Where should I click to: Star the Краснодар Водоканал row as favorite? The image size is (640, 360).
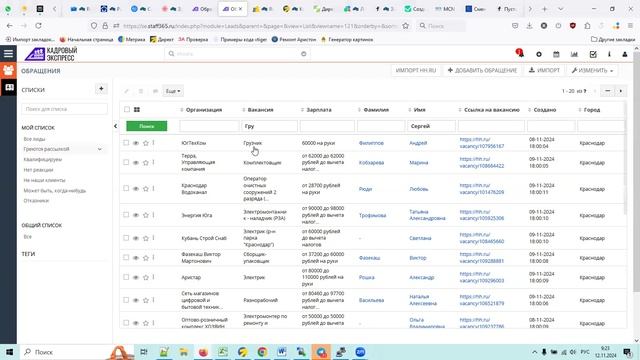coord(146,189)
